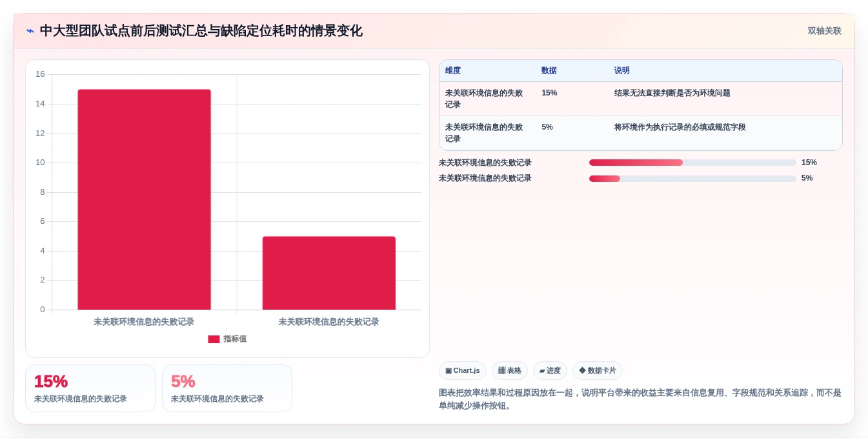
Task: Toggle the 指标值 legend swatch
Action: (214, 339)
